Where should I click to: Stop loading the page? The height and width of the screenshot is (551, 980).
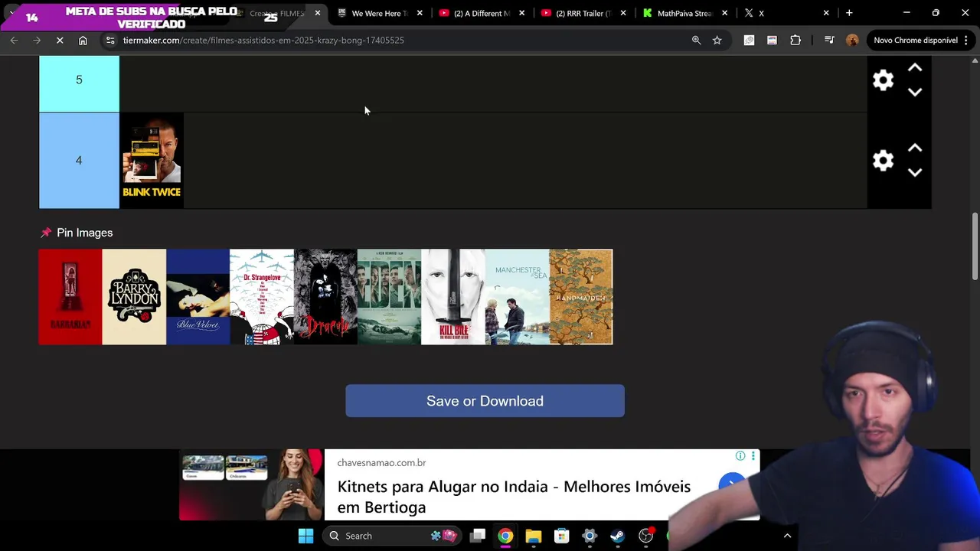click(60, 41)
